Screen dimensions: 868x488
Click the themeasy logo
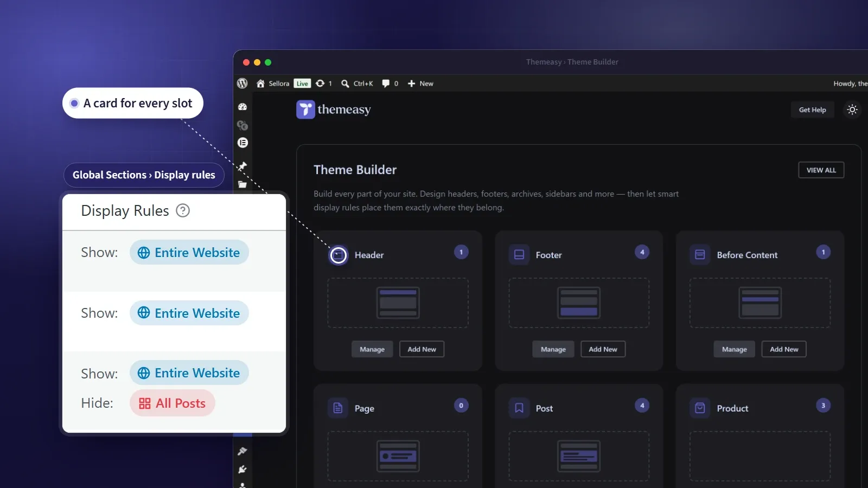[x=334, y=110]
